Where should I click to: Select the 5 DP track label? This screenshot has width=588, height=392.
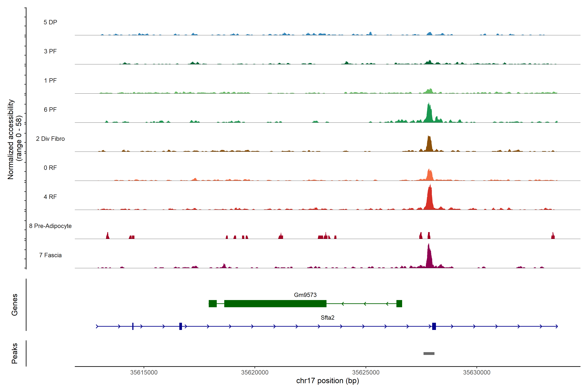50,22
